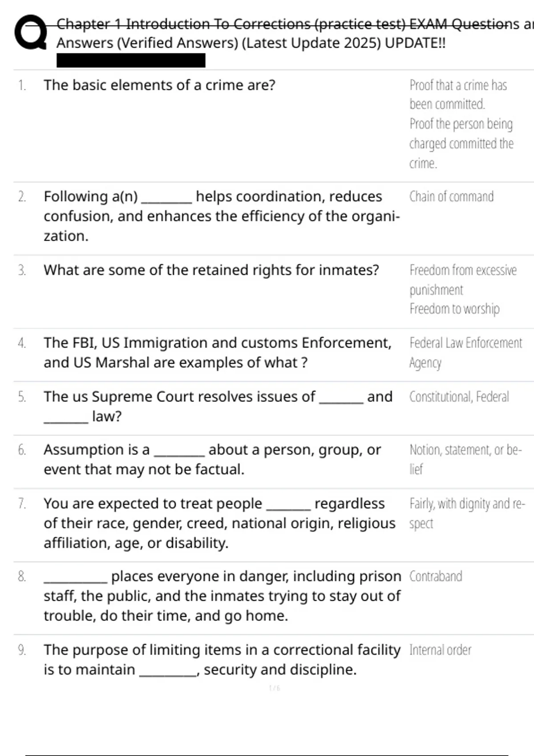This screenshot has height=756, width=534.
Task: Click answer 'Freedom to worship'
Action: (455, 309)
